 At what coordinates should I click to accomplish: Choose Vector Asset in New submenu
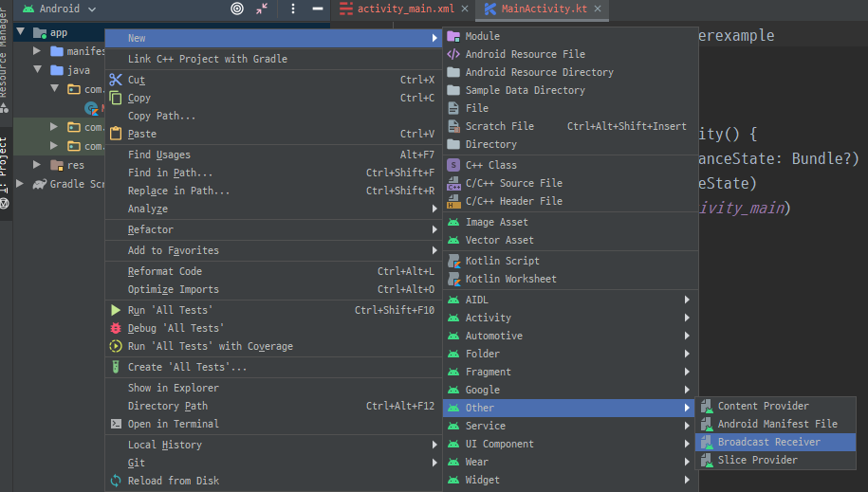(x=570, y=240)
